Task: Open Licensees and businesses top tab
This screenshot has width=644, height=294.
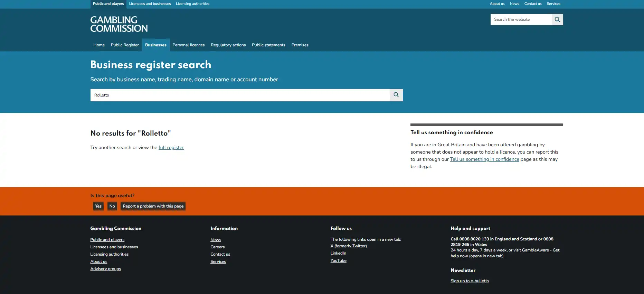Action: (x=150, y=4)
